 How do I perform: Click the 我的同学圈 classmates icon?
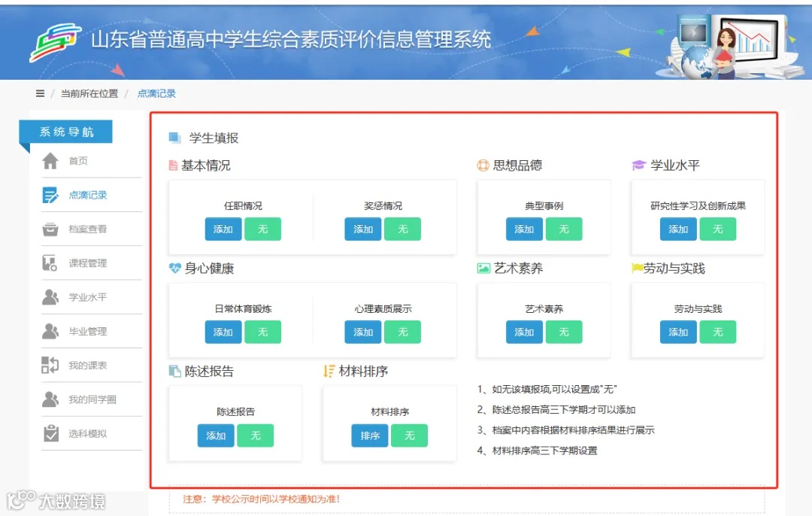(49, 399)
